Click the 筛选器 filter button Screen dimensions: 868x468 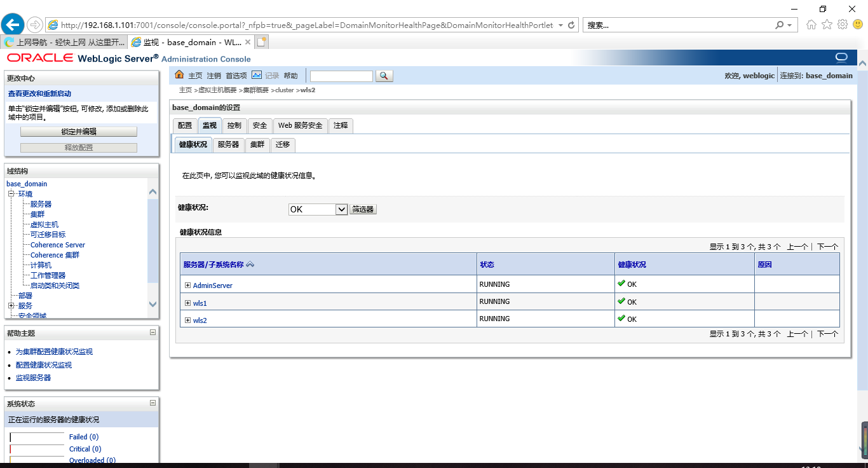click(363, 209)
